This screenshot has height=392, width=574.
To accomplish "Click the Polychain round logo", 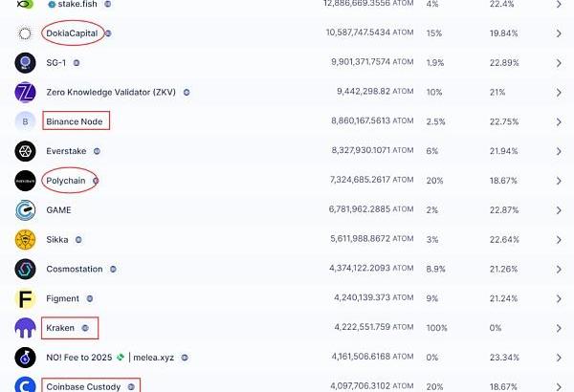I will 25,181.
